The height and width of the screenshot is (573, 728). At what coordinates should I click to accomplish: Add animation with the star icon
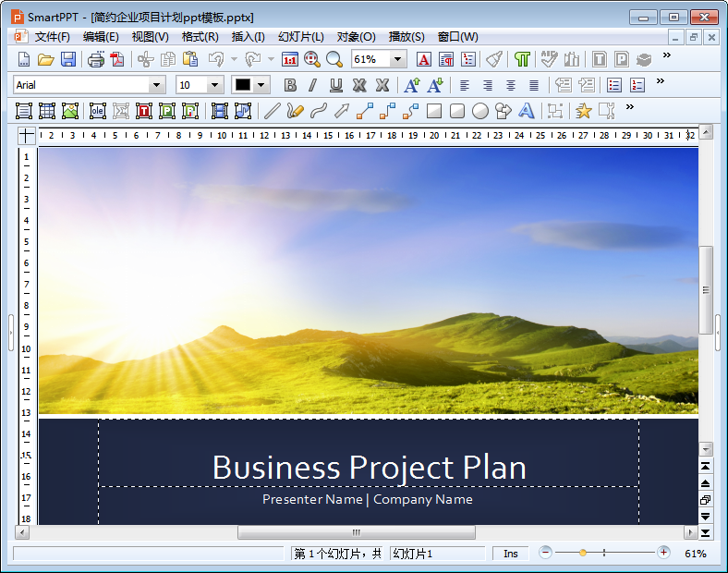point(583,111)
